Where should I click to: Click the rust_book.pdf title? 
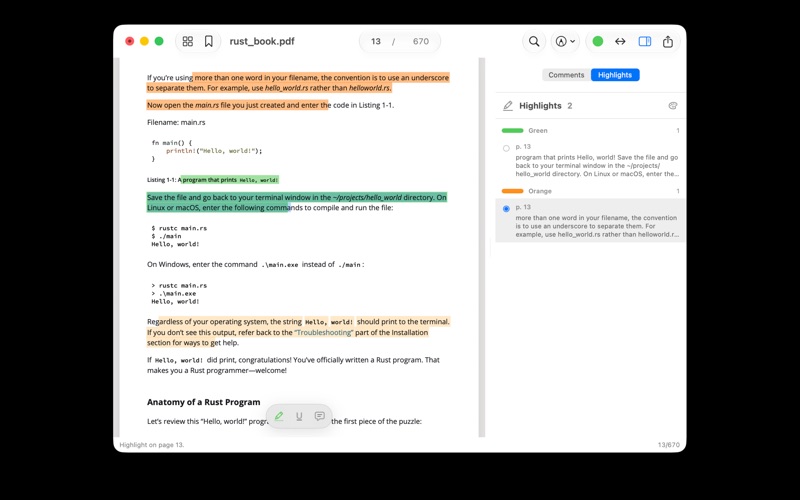tap(262, 41)
